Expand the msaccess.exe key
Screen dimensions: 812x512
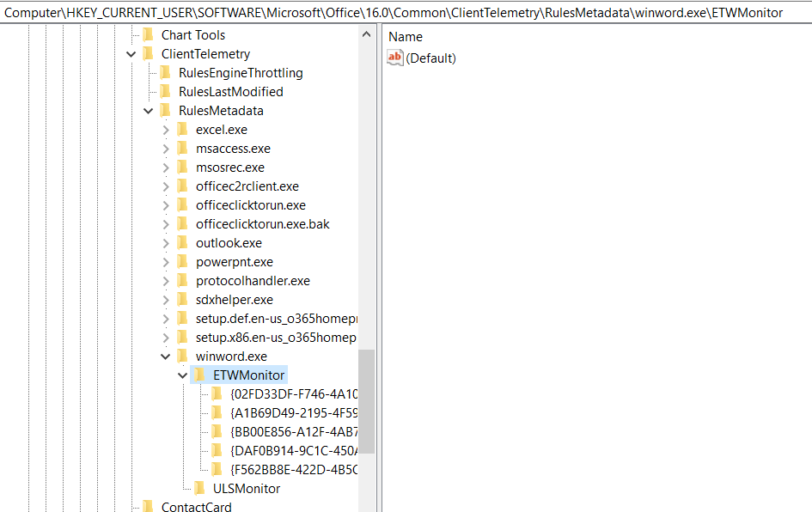coord(166,149)
